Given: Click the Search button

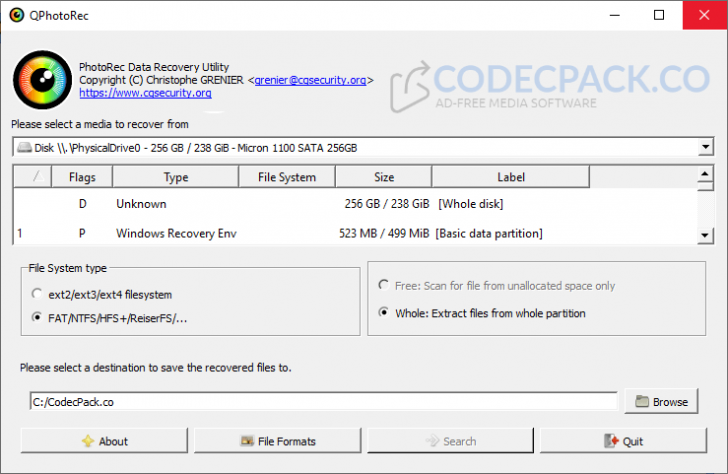Looking at the screenshot, I should (x=450, y=441).
